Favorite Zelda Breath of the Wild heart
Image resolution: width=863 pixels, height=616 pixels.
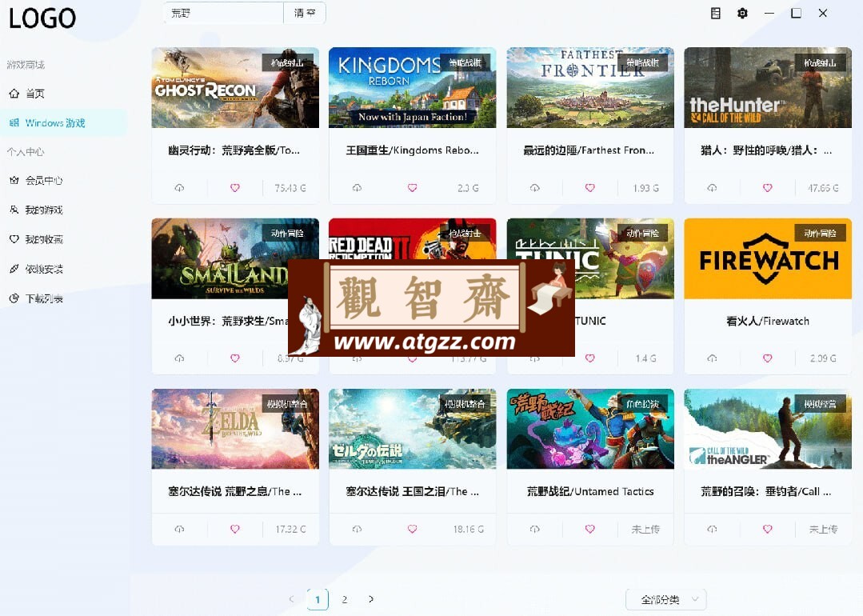pyautogui.click(x=235, y=529)
